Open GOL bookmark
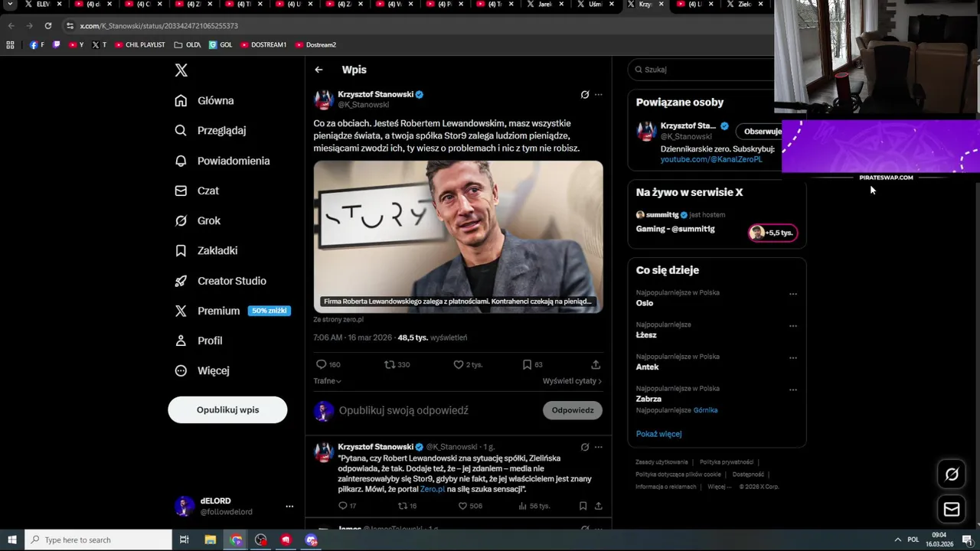 (220, 45)
